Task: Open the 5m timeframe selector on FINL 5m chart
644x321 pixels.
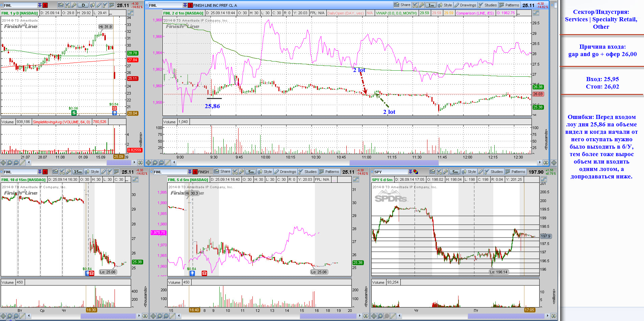Action: click(x=251, y=172)
